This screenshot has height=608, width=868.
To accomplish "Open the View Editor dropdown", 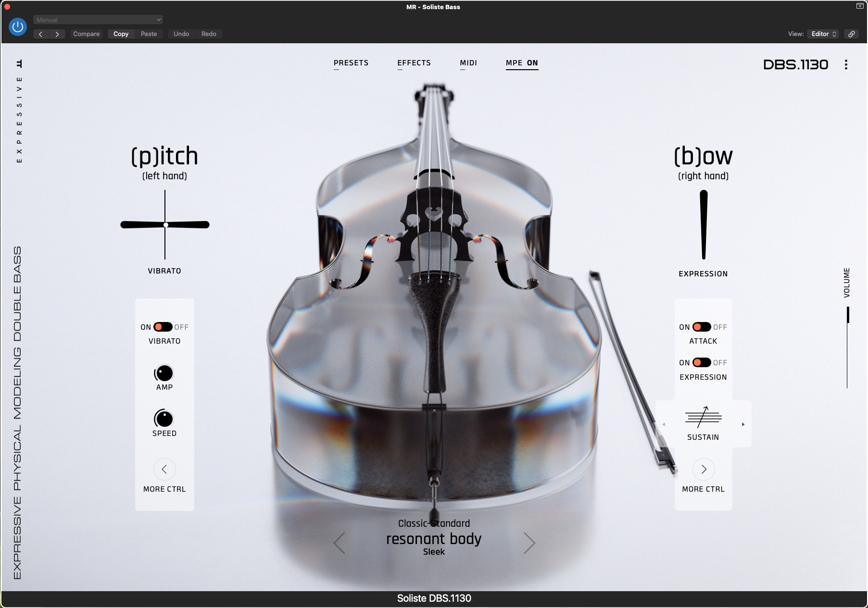I will pos(823,34).
